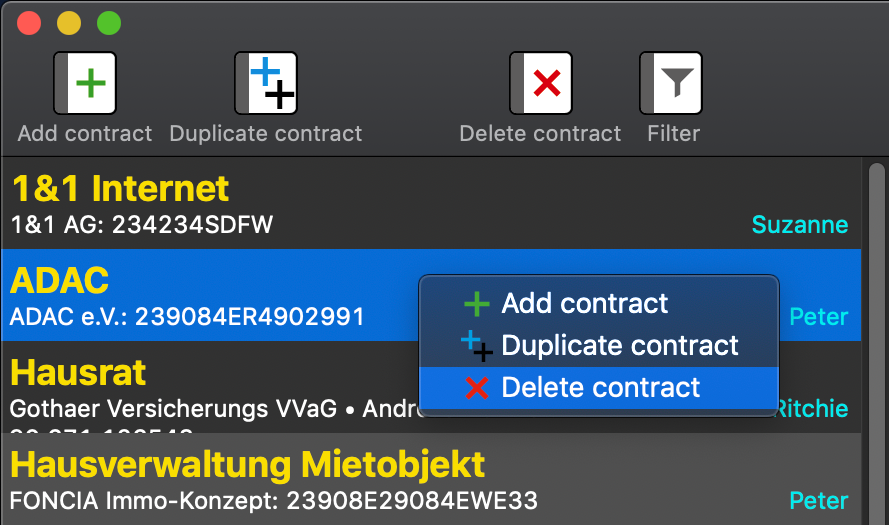The height and width of the screenshot is (525, 889).
Task: Click the Add contract toolbar label
Action: point(85,134)
